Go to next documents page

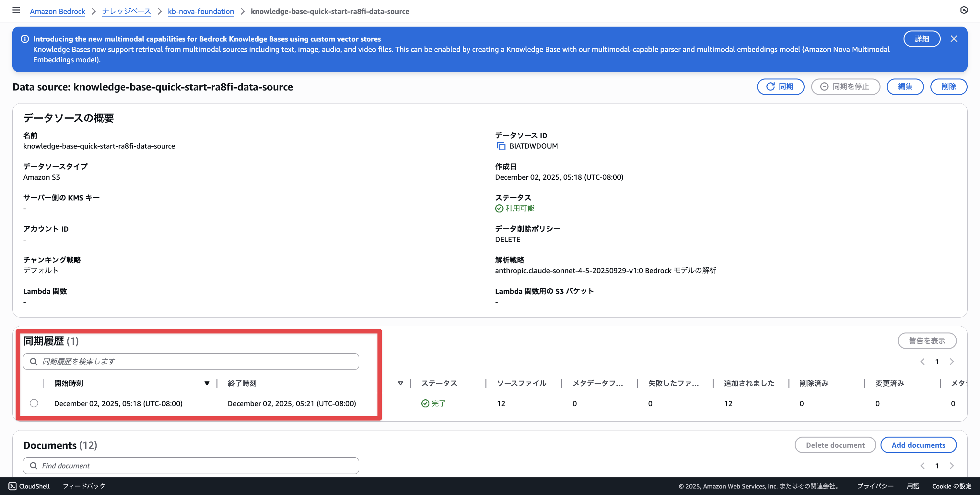[951, 466]
